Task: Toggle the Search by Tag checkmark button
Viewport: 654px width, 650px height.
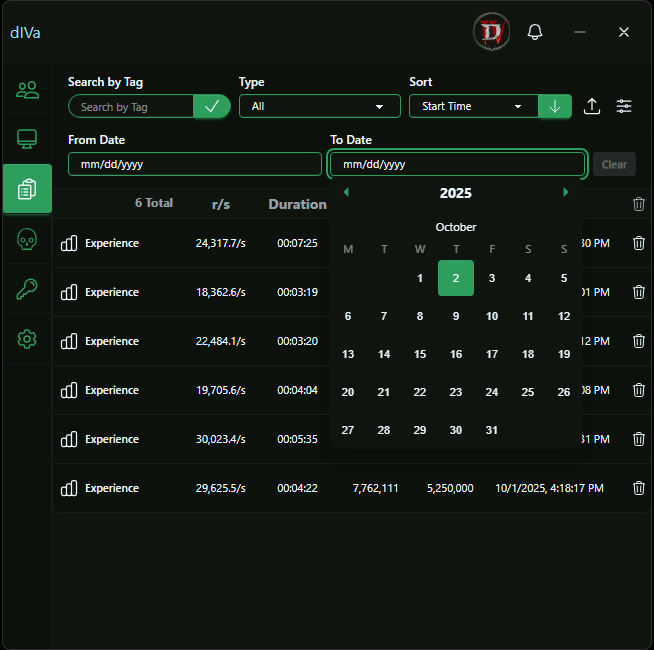Action: [x=212, y=106]
